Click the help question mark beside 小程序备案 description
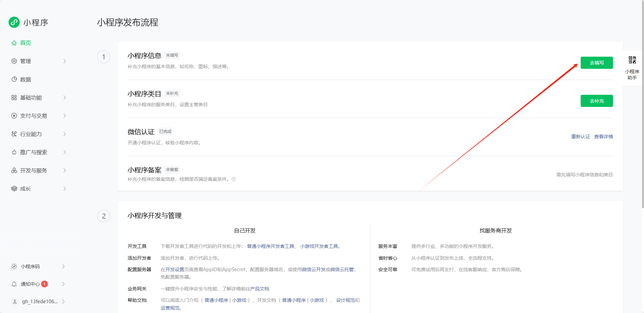The width and height of the screenshot is (644, 313). [234, 179]
